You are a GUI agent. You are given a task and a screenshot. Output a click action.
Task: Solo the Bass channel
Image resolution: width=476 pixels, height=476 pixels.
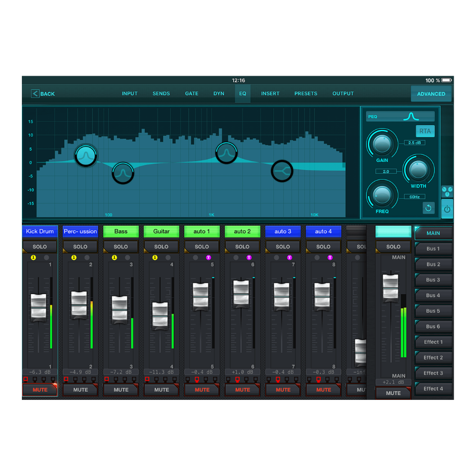coord(120,247)
